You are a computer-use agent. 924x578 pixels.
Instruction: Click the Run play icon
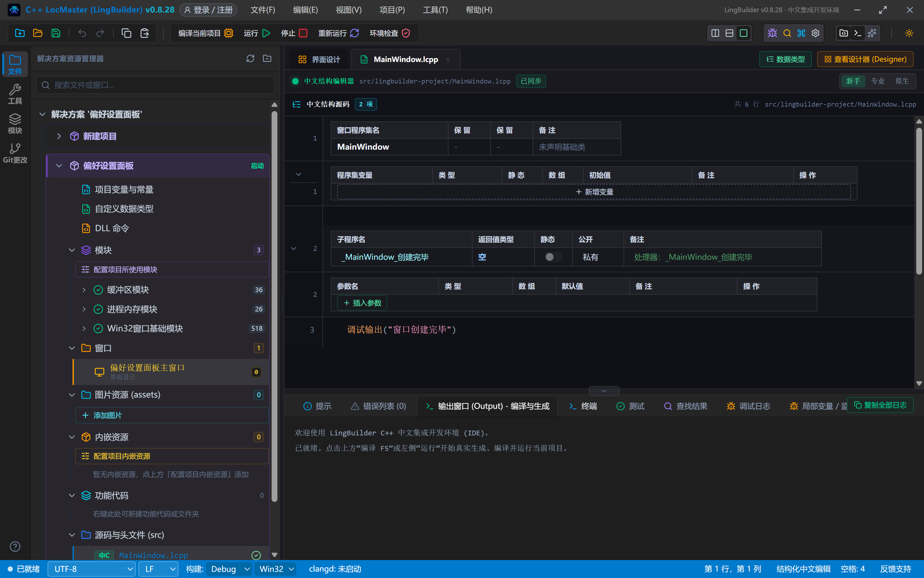click(x=266, y=33)
